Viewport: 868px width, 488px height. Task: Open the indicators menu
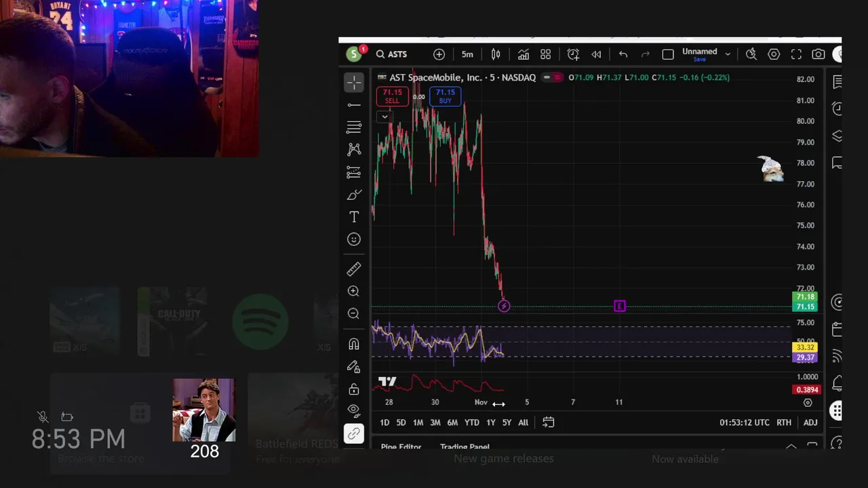tap(524, 54)
